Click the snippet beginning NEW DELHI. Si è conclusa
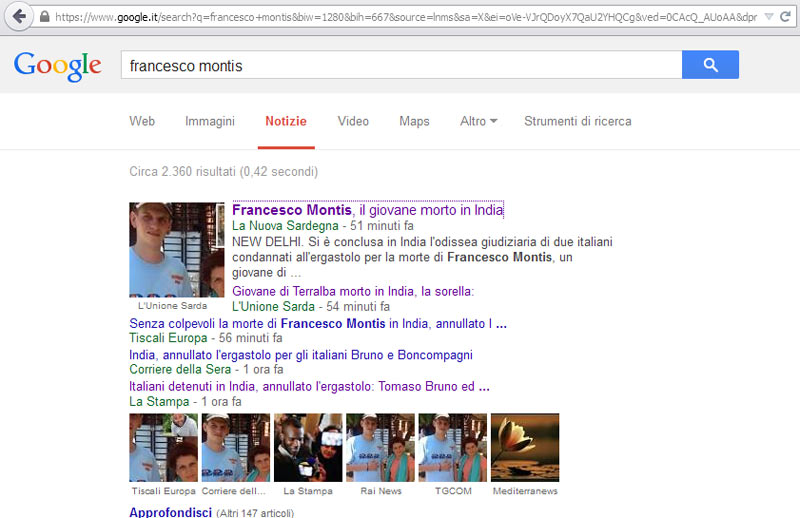Screen dimensions: 800x518 tap(422, 257)
